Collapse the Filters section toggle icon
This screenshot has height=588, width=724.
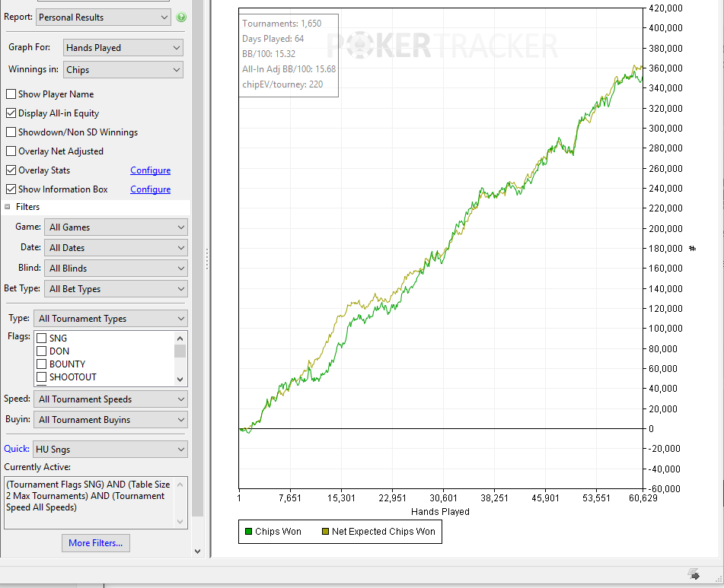coord(8,207)
